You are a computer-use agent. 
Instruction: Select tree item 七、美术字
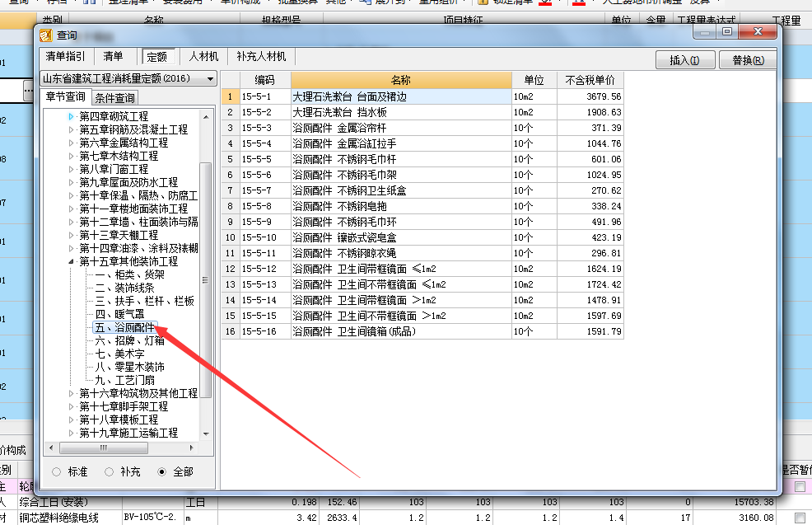[119, 354]
